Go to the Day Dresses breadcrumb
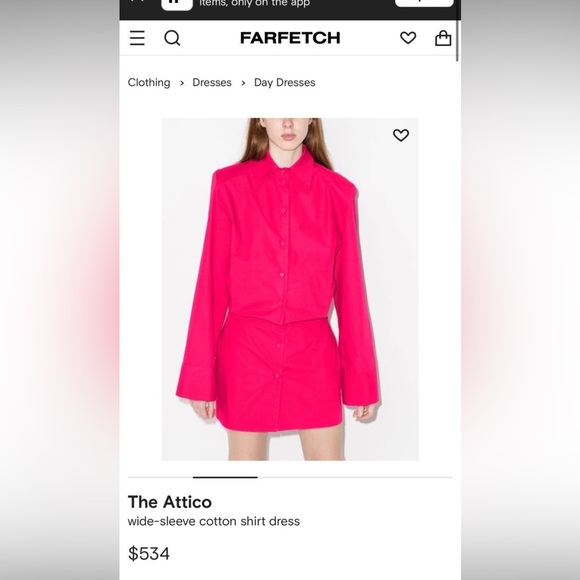 [284, 82]
